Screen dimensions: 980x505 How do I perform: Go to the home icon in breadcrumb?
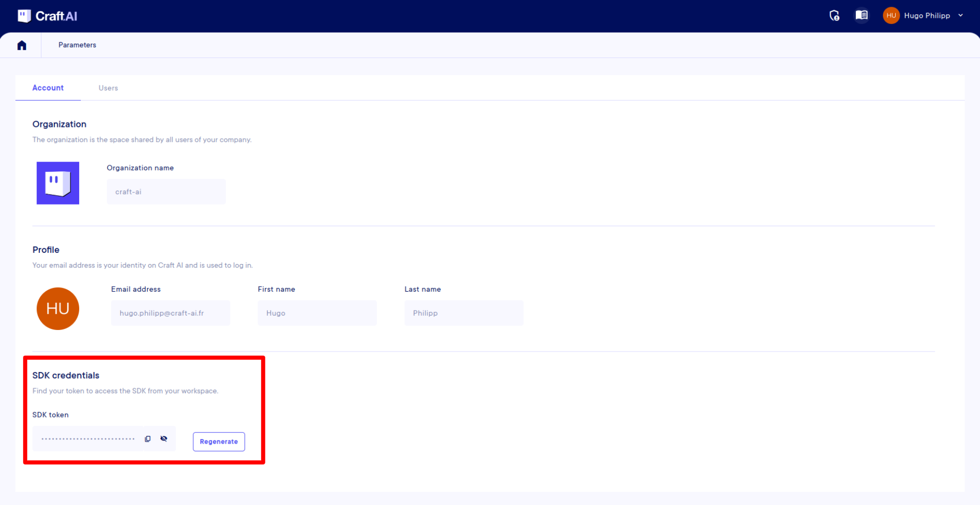coord(21,46)
